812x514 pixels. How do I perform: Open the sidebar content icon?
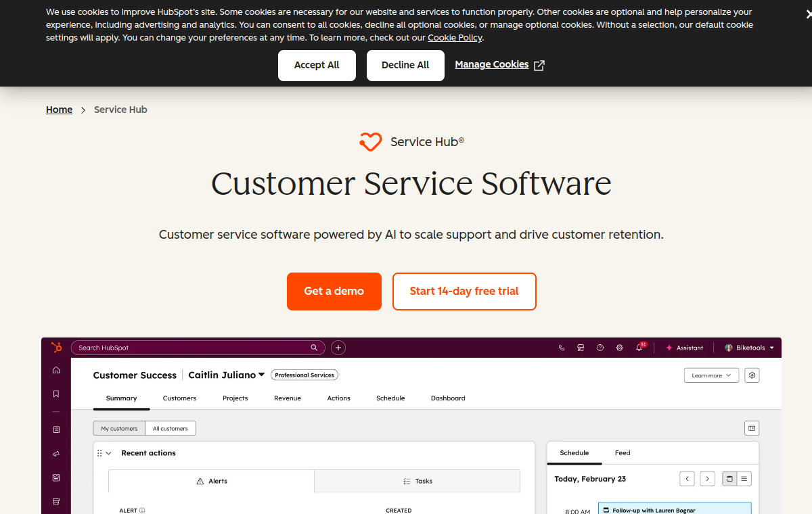[x=56, y=477]
